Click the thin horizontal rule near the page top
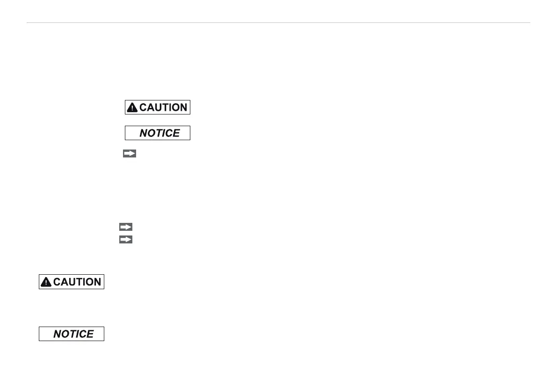The width and height of the screenshot is (557, 392). pyautogui.click(x=278, y=23)
